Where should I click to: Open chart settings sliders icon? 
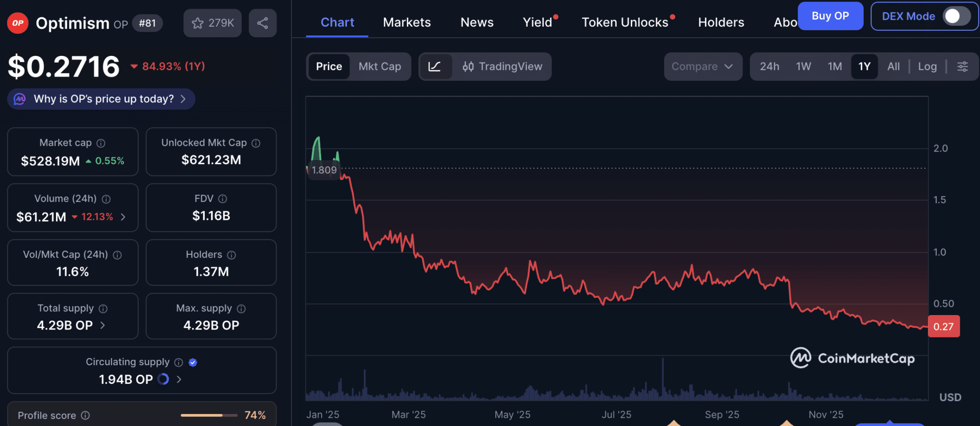962,66
